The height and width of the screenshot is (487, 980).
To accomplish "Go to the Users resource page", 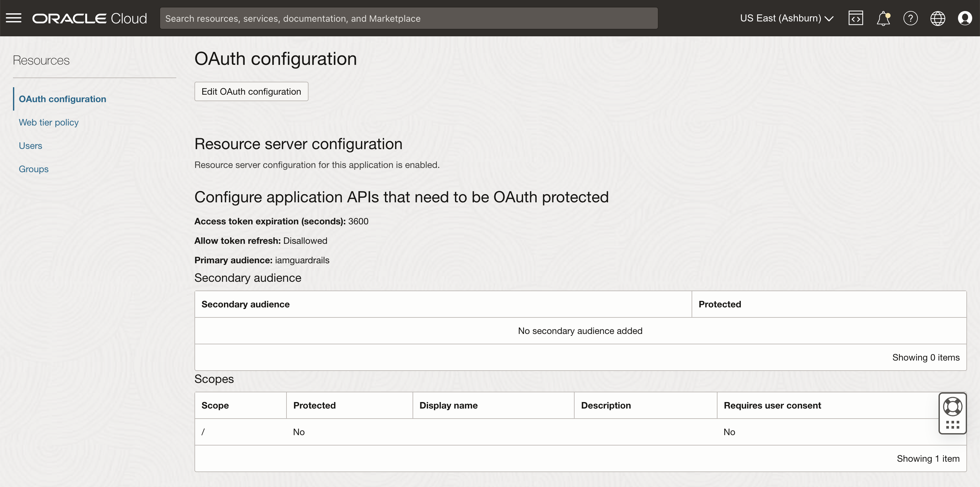I will pyautogui.click(x=30, y=146).
